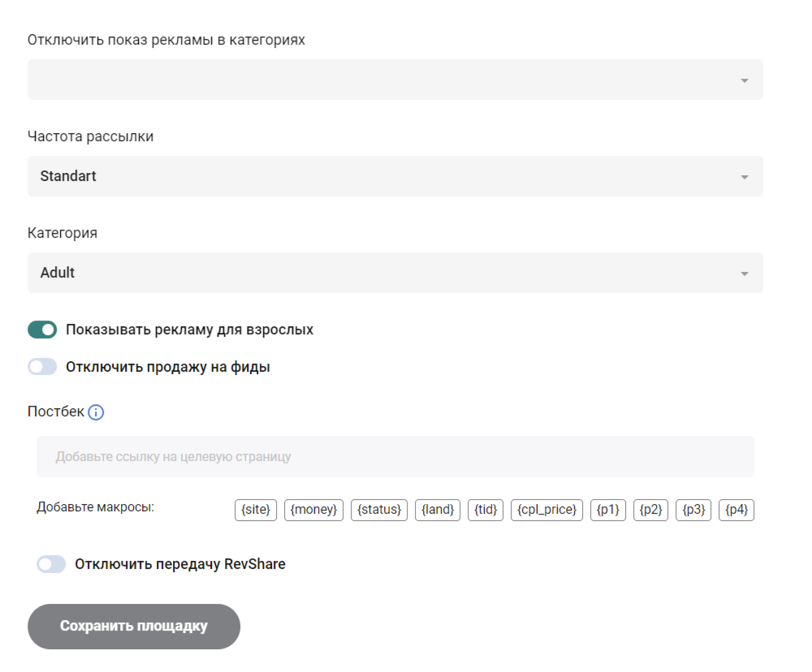This screenshot has width=812, height=672.
Task: Enable Отключить передачу RevShare toggle
Action: tap(51, 564)
